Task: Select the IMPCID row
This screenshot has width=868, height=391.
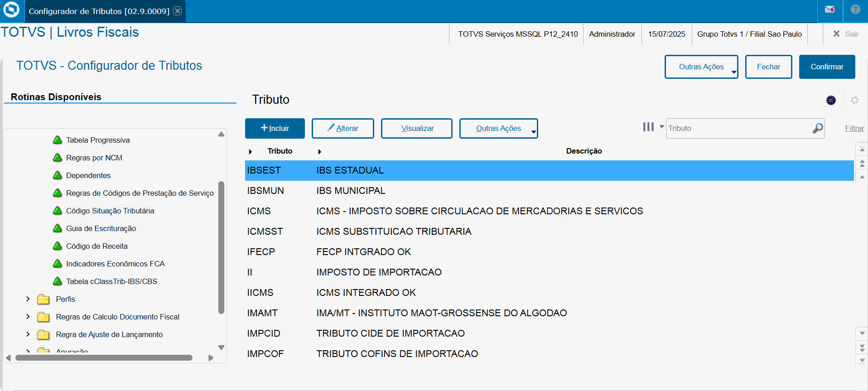Action: pos(549,333)
